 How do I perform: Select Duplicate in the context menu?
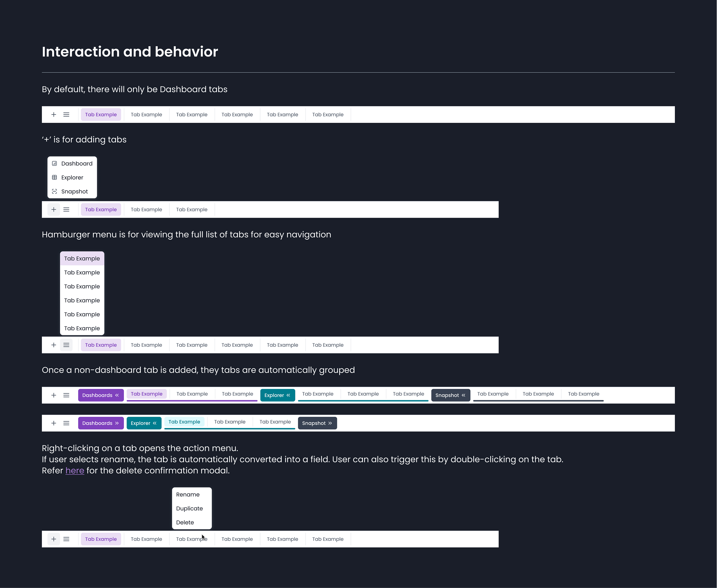coord(189,508)
